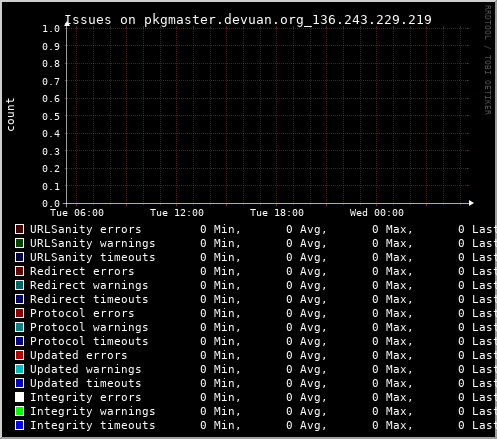Viewport: 497px width, 439px height.
Task: Click the Protocol errors red swatch
Action: [x=19, y=313]
